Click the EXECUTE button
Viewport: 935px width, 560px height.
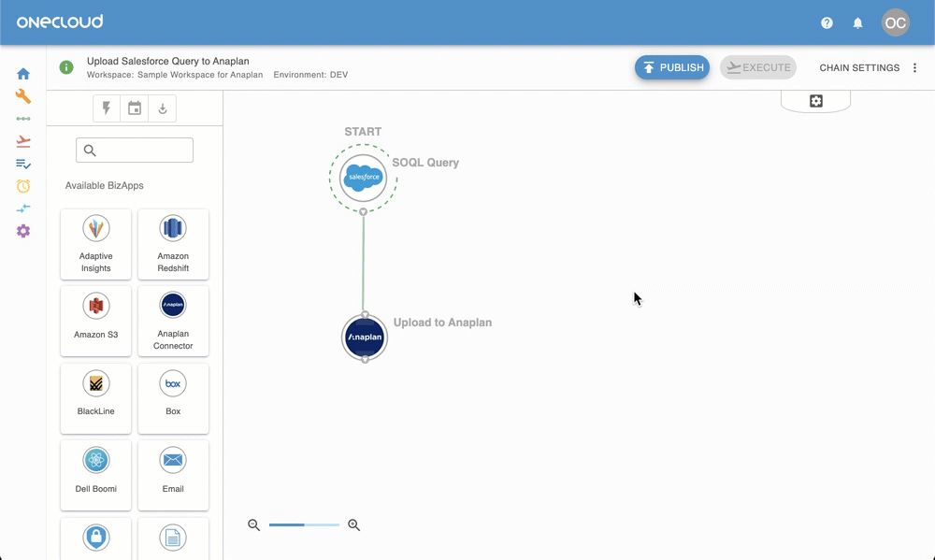pos(758,67)
